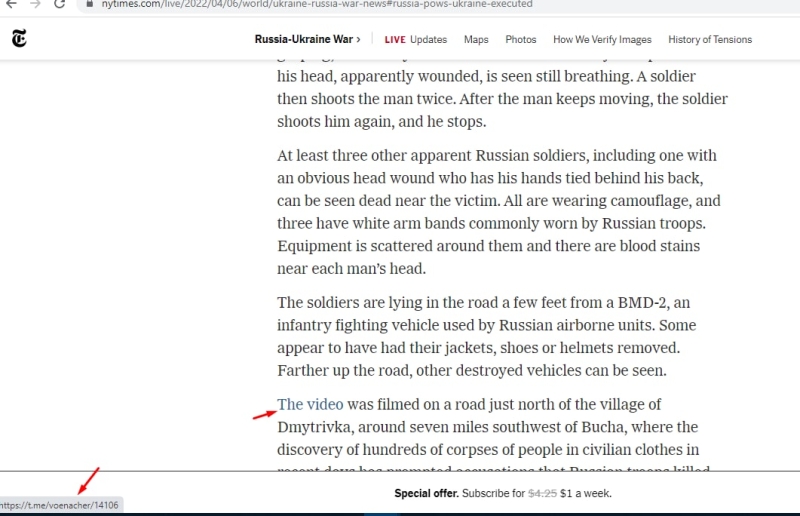Switch to the Photos section

(520, 40)
